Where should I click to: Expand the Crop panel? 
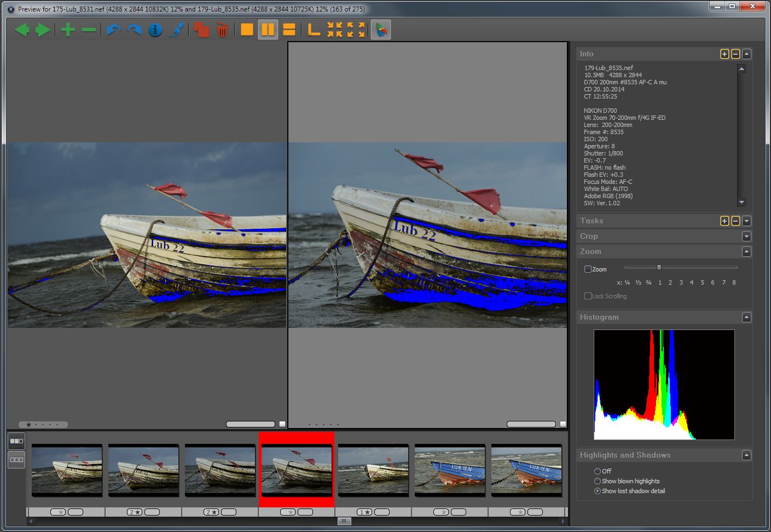pyautogui.click(x=746, y=236)
